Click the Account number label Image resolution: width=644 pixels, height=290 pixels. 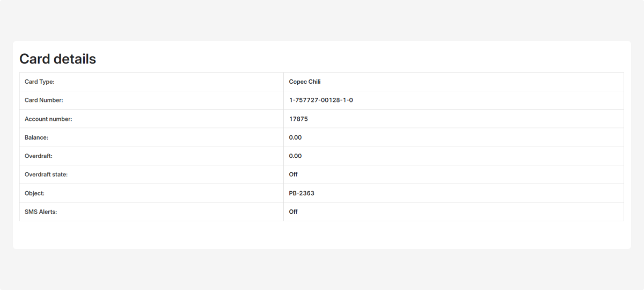click(x=48, y=119)
